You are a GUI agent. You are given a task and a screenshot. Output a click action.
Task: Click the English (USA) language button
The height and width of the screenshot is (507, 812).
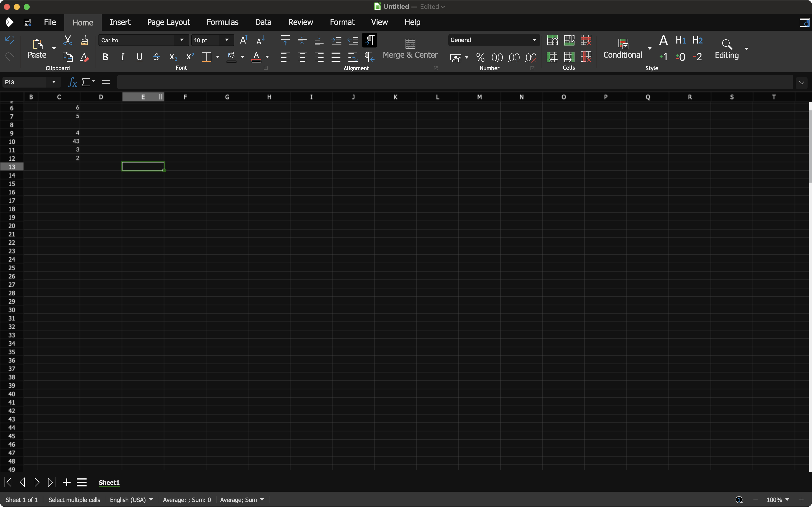pyautogui.click(x=131, y=500)
